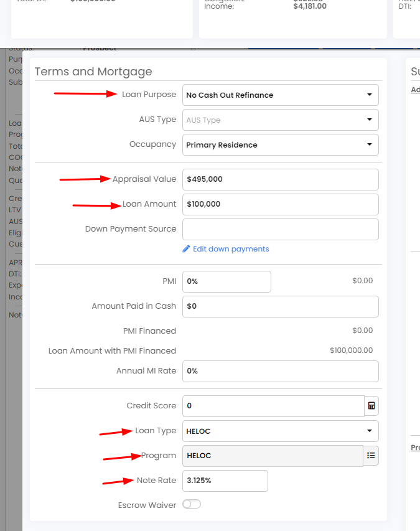
Task: Click the Terms and Mortgage heading
Action: pos(93,72)
